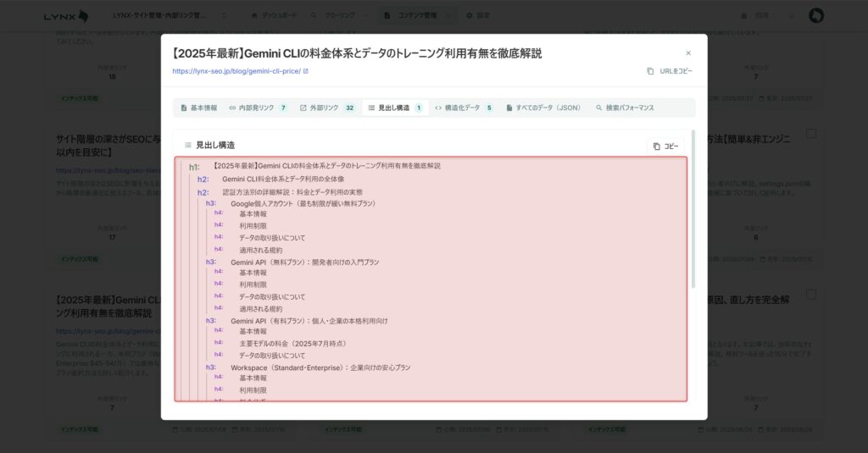Tick the checkbox on the 方法【簡単&非エンジニ card
Screen dimensions: 868x453
811,134
